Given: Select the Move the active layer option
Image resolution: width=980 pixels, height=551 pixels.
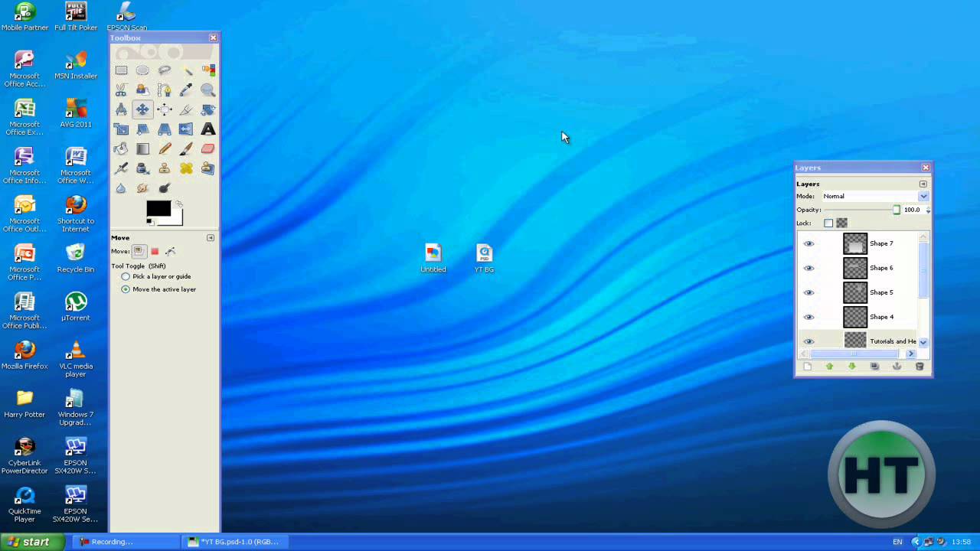Looking at the screenshot, I should pos(126,289).
